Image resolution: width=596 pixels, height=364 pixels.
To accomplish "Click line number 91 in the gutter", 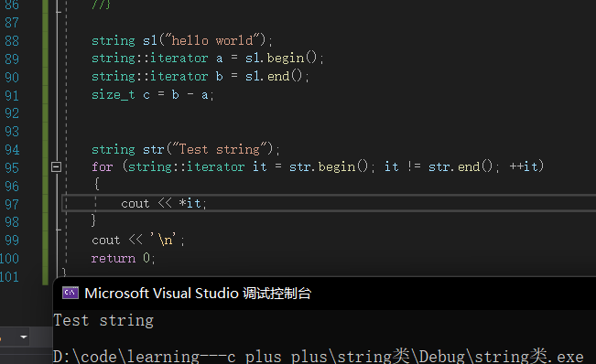I will tap(12, 96).
